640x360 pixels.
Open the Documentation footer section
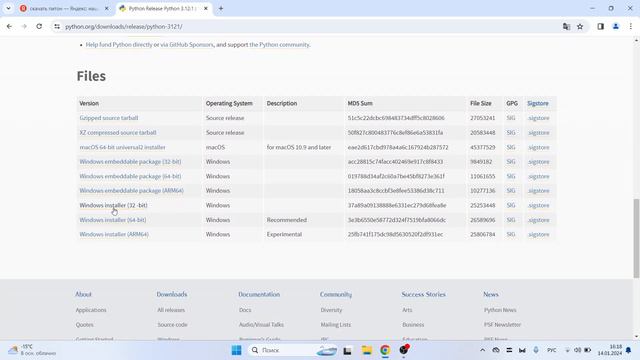click(x=259, y=294)
